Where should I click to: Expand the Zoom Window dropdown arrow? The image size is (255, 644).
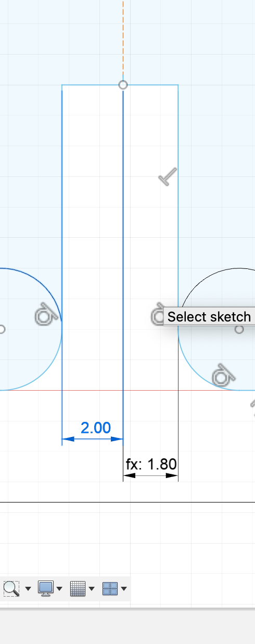coord(28,589)
